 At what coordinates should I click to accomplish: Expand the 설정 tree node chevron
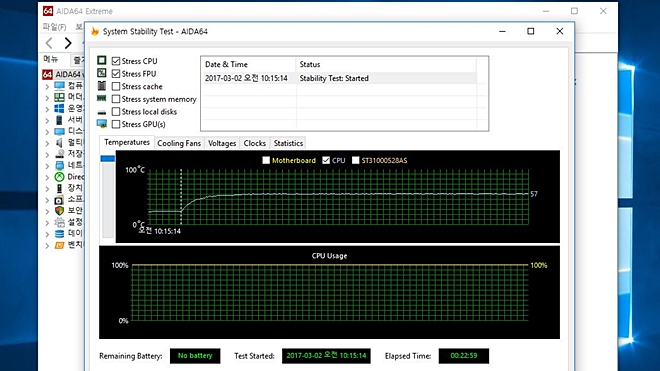[x=47, y=223]
